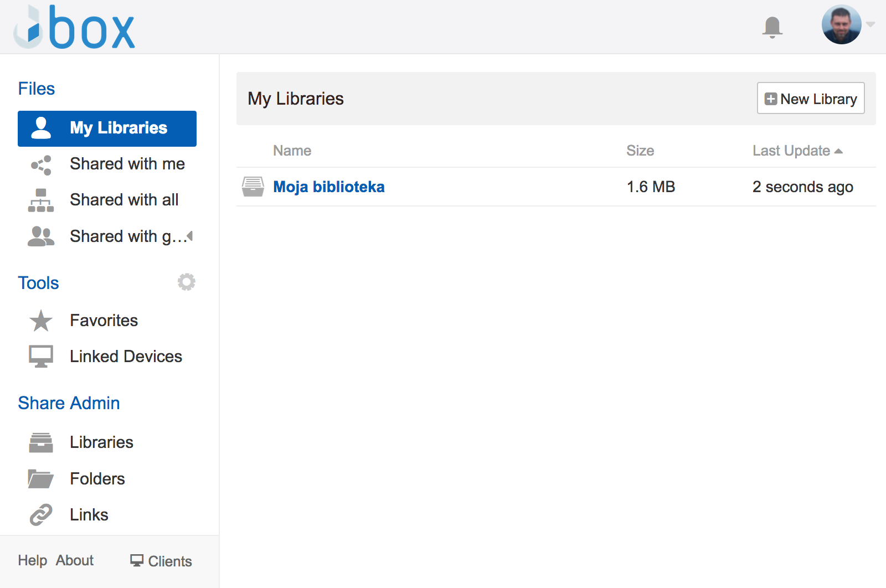
Task: Select My Libraries in the sidebar
Action: click(x=107, y=128)
